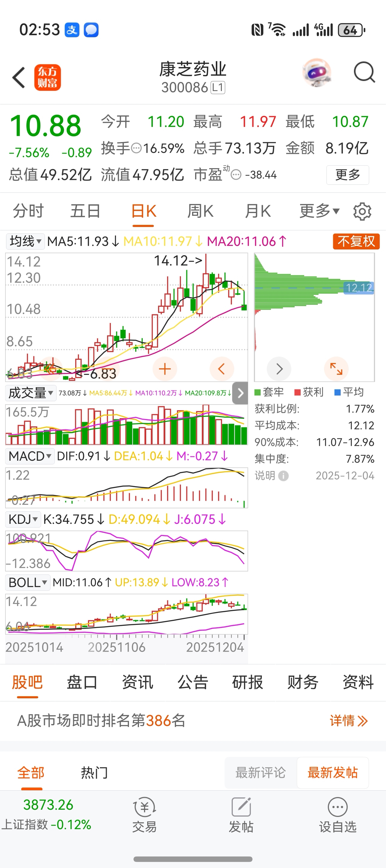The width and height of the screenshot is (386, 868).
Task: Tap the current price 10.88
Action: click(x=46, y=126)
